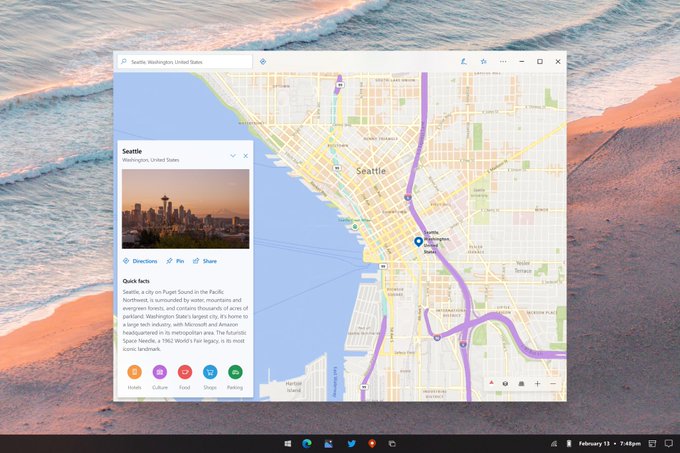This screenshot has height=453, width=680.
Task: Check battery status in the system tray
Action: (x=569, y=443)
